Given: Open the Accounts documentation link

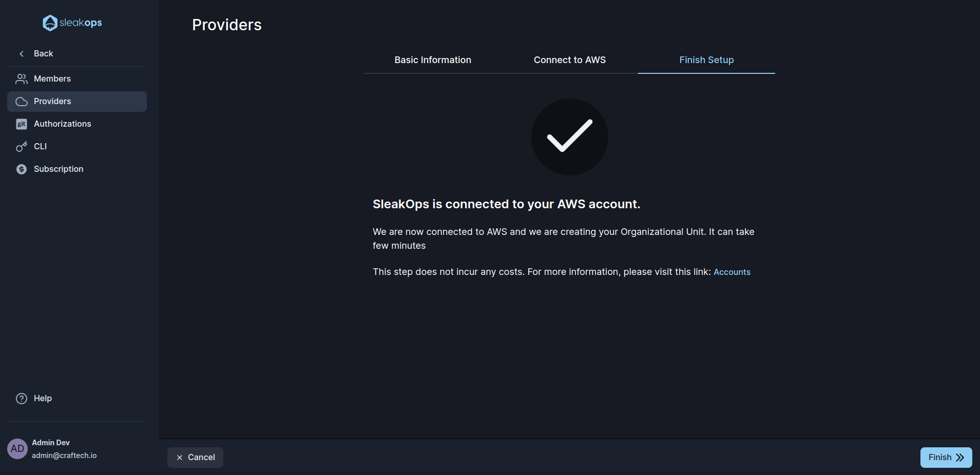Looking at the screenshot, I should (732, 272).
